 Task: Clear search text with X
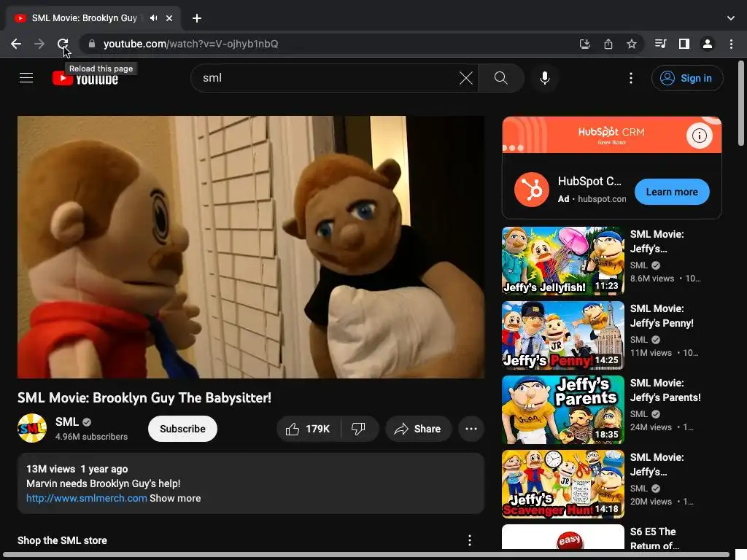click(x=466, y=77)
